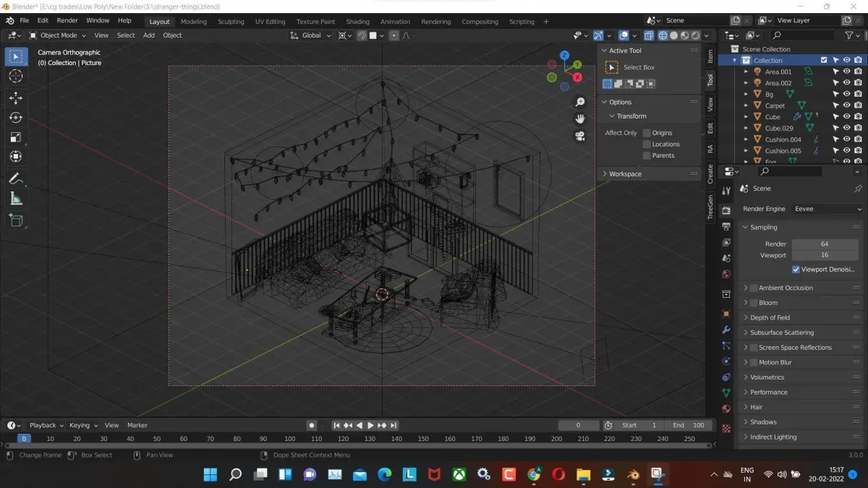Toggle the camera view icon in viewport
Viewport: 868px width, 488px height.
pos(580,136)
